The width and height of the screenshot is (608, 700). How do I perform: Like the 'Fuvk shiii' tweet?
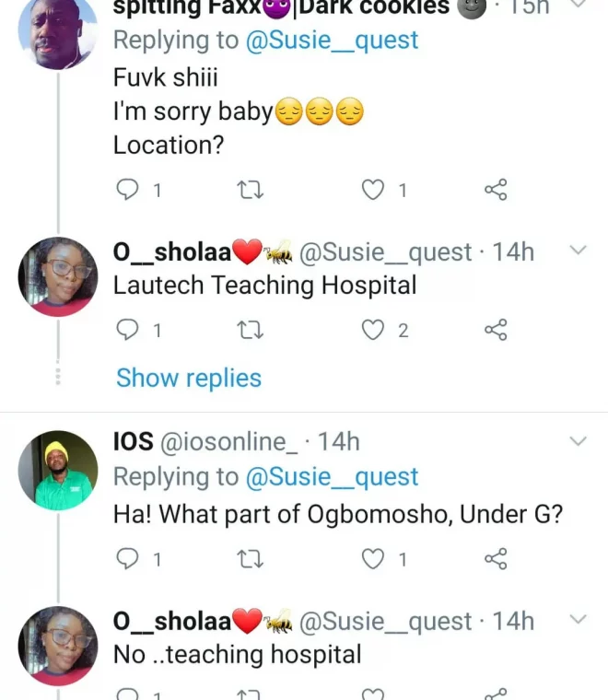(x=372, y=191)
